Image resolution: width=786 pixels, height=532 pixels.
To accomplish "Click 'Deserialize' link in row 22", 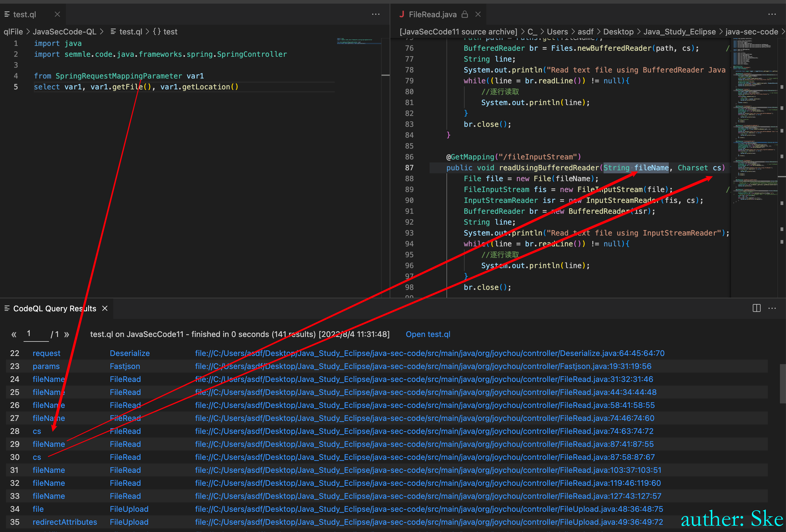I will click(130, 353).
